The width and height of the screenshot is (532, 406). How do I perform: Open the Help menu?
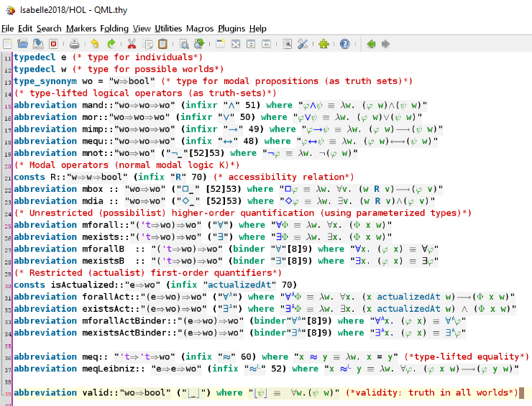coord(258,29)
